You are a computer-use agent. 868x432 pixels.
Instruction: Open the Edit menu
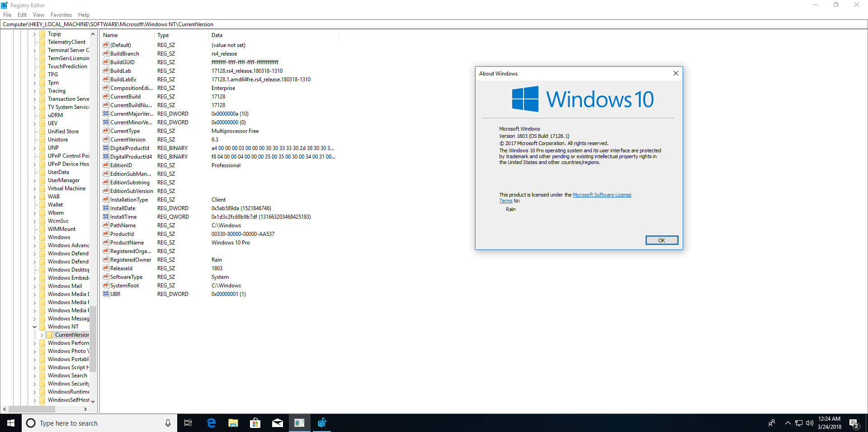tap(22, 15)
